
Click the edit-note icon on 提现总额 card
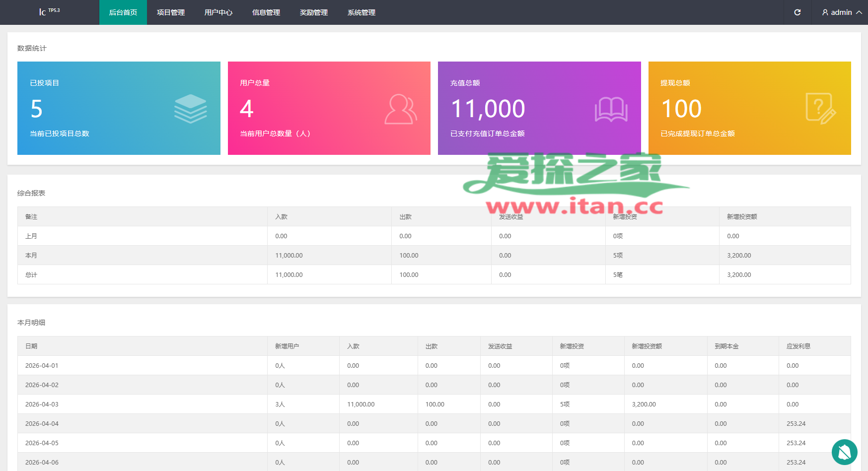pos(820,109)
